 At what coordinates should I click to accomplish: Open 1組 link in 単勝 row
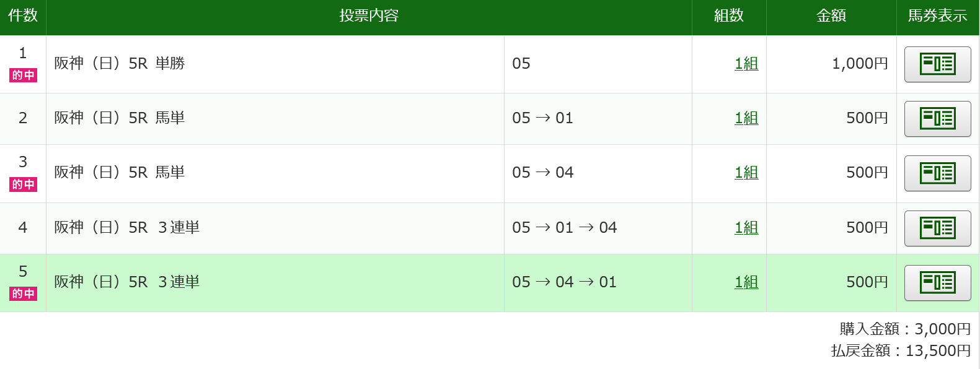746,64
